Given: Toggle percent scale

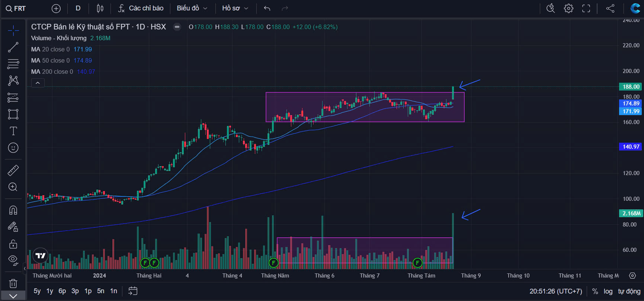Looking at the screenshot, I should 595,291.
